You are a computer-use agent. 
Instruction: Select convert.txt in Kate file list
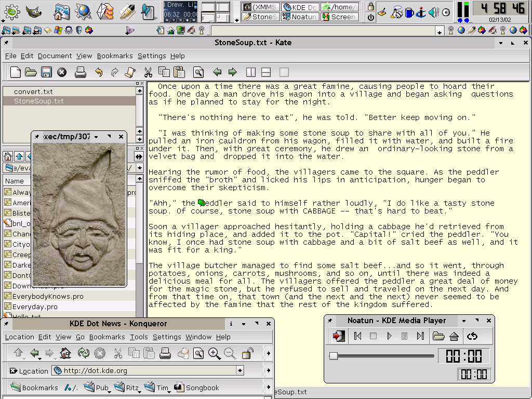click(x=33, y=91)
